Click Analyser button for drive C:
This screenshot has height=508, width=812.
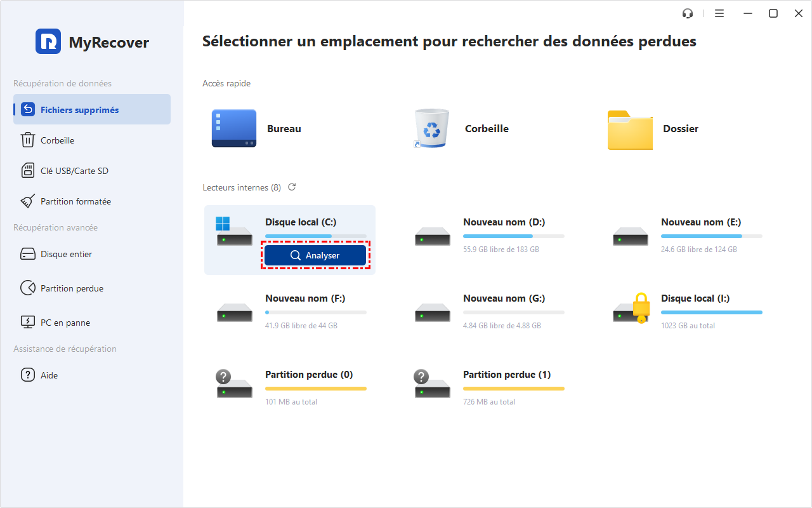pos(315,255)
